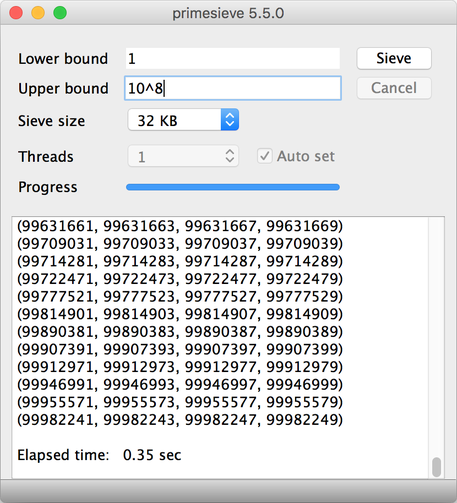Close the primesieve window
This screenshot has width=457, height=503.
16,13
